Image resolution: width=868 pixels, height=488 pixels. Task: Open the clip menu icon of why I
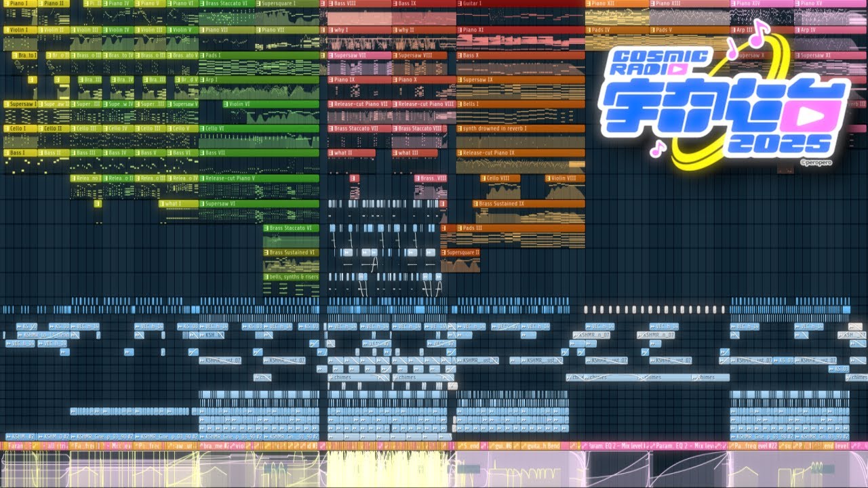coord(331,30)
